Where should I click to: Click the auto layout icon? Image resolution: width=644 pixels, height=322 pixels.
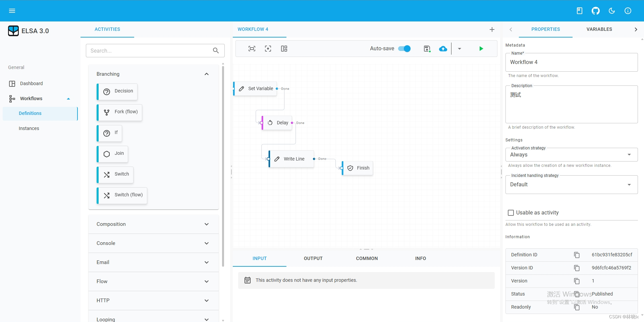tap(284, 49)
